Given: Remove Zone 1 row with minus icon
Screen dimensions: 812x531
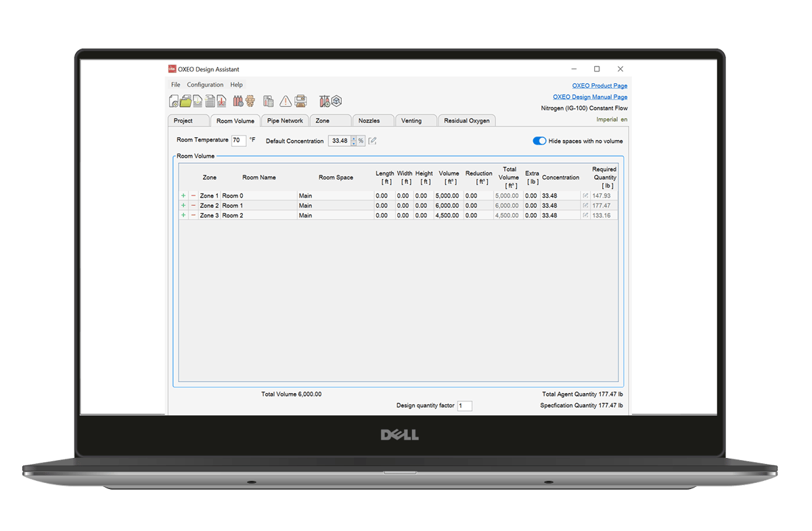Looking at the screenshot, I should coord(193,195).
